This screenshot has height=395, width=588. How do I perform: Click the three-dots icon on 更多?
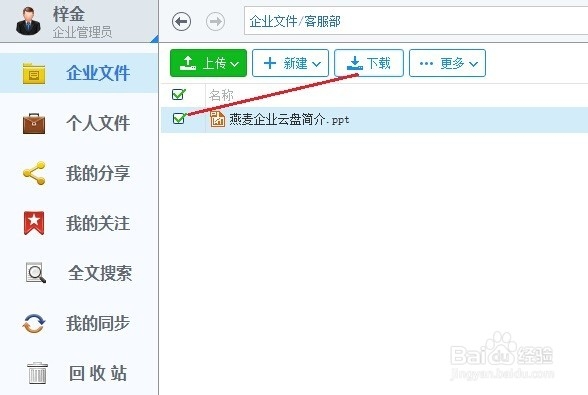pos(426,63)
